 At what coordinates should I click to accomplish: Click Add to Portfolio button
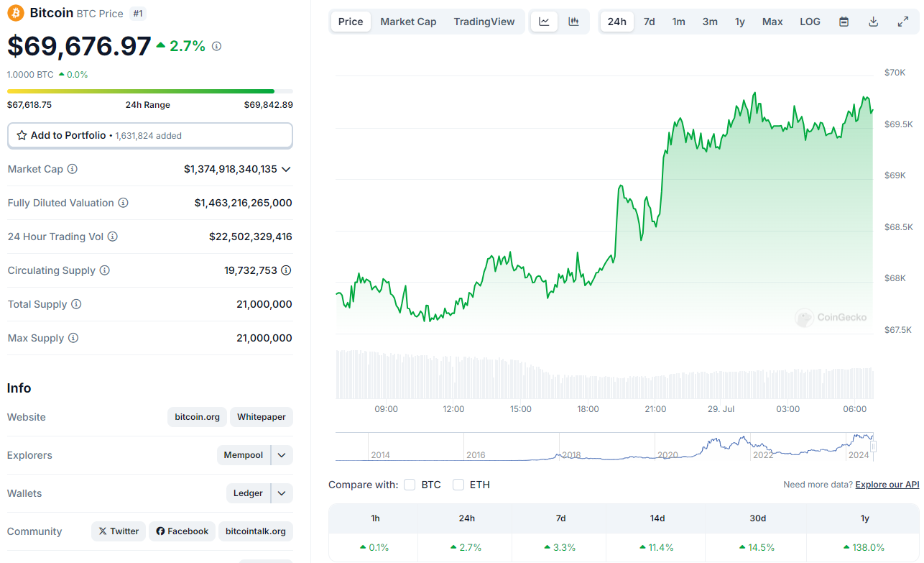(x=150, y=135)
